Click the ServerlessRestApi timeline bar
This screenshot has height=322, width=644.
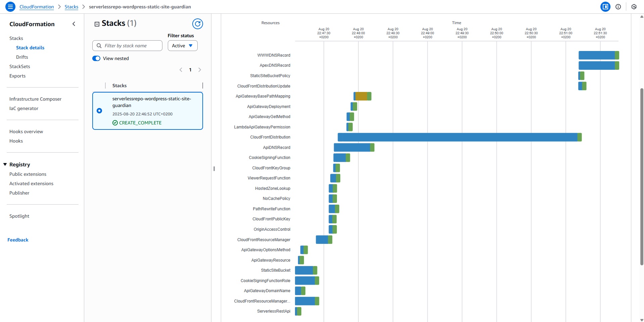[x=298, y=311]
